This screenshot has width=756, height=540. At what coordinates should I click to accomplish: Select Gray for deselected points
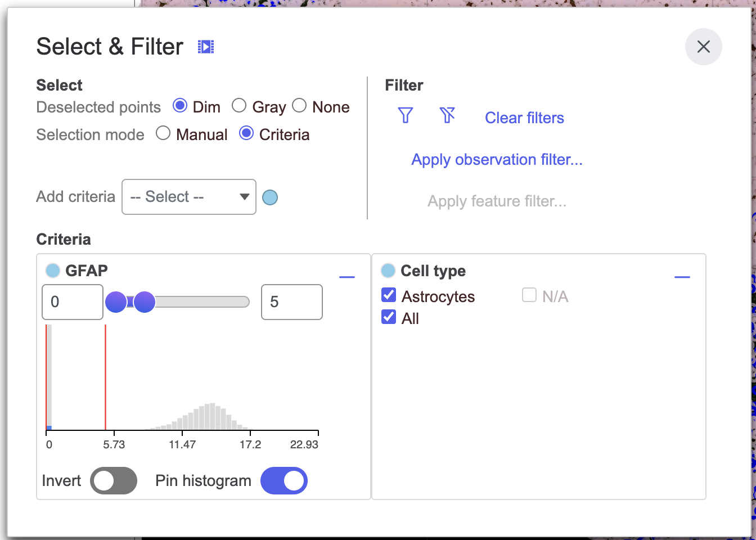239,106
